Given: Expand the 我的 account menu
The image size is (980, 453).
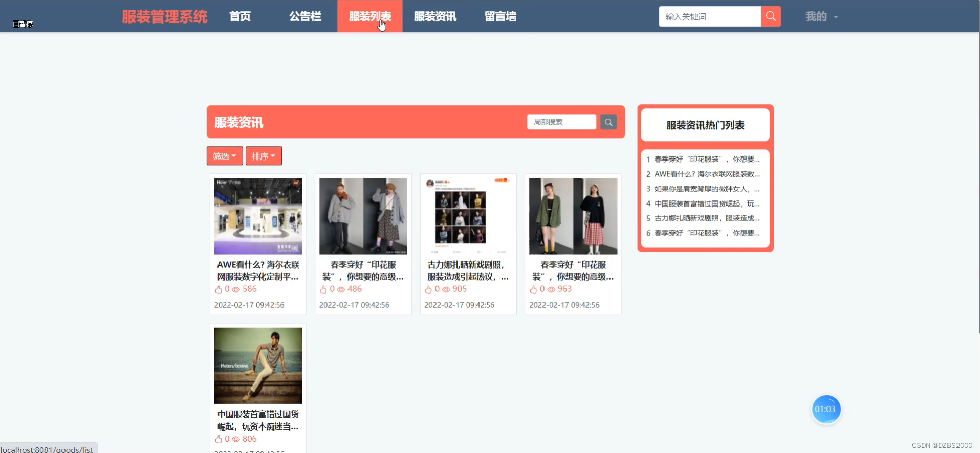Looking at the screenshot, I should point(821,16).
